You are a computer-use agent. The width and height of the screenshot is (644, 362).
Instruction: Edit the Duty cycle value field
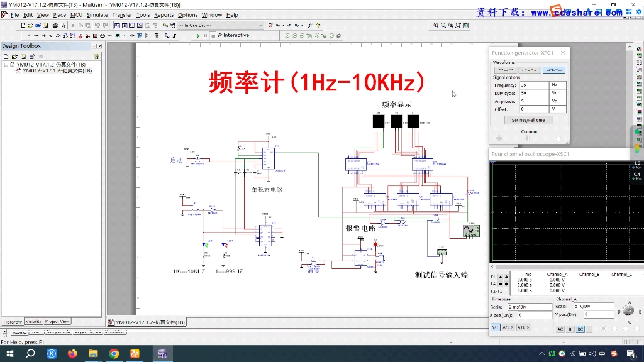(534, 93)
